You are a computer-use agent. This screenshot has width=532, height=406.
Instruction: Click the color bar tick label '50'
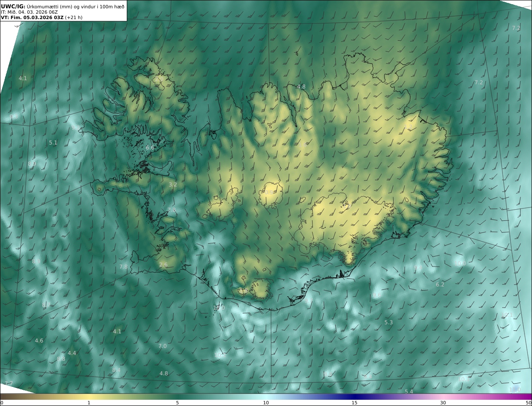[x=528, y=403]
